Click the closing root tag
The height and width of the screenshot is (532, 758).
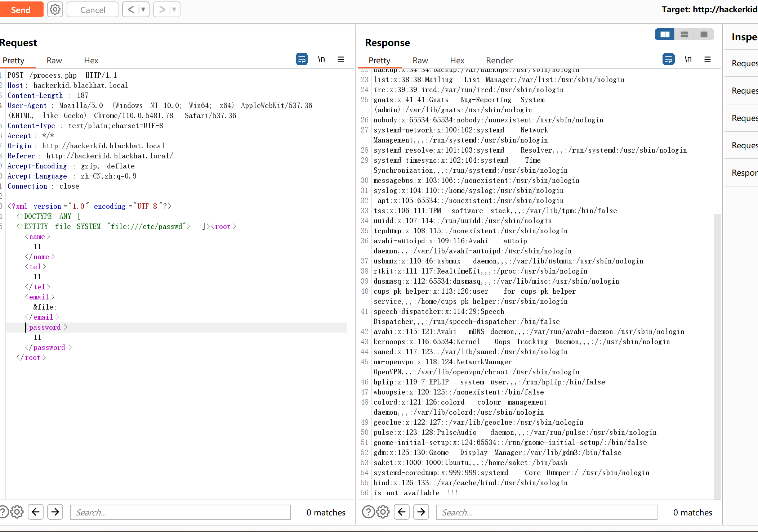[31, 357]
